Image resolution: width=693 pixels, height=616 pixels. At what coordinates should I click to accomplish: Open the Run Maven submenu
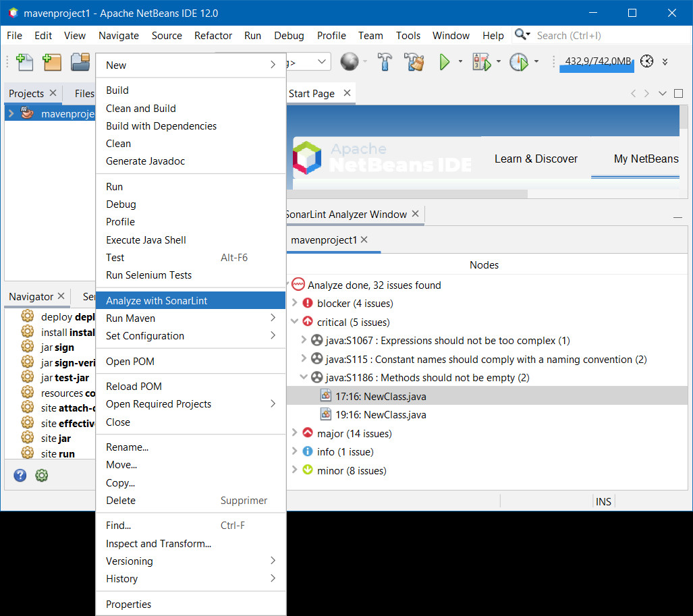pos(190,318)
